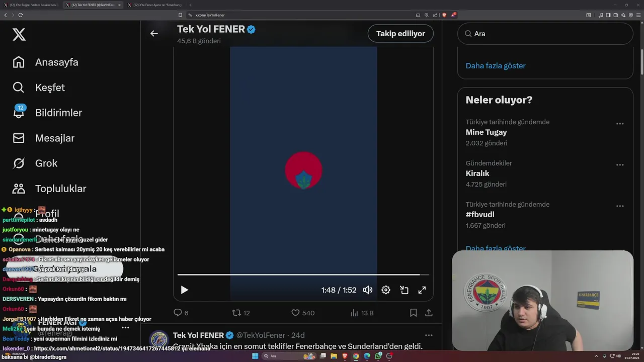Click Daha fazla göster above Neler oluyor
Viewport: 644px width, 362px height.
pyautogui.click(x=496, y=66)
